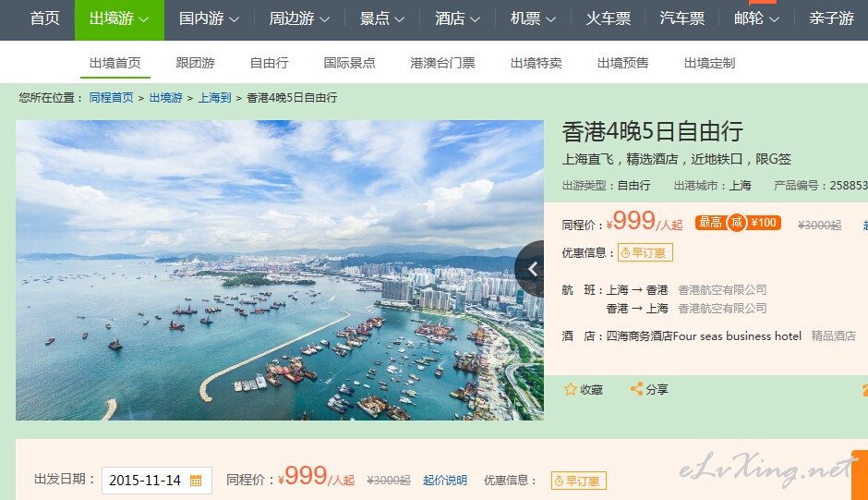
Task: Open the 起价说明 link
Action: coord(445,480)
